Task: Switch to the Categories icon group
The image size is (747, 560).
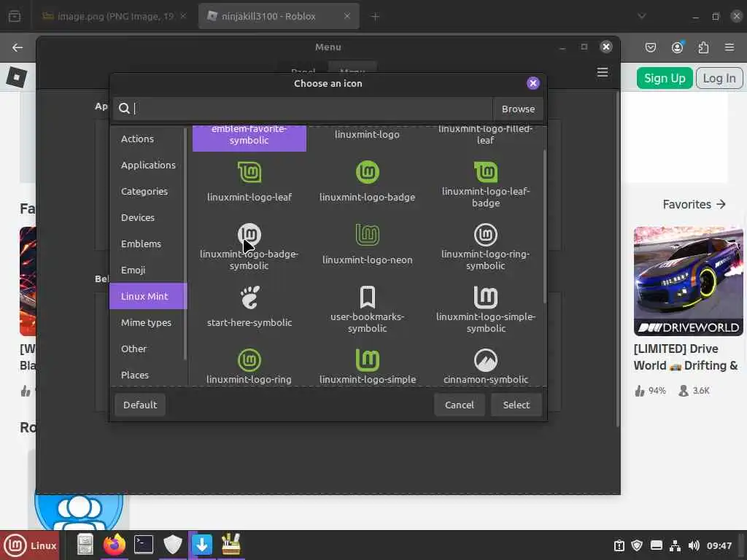Action: [148, 192]
